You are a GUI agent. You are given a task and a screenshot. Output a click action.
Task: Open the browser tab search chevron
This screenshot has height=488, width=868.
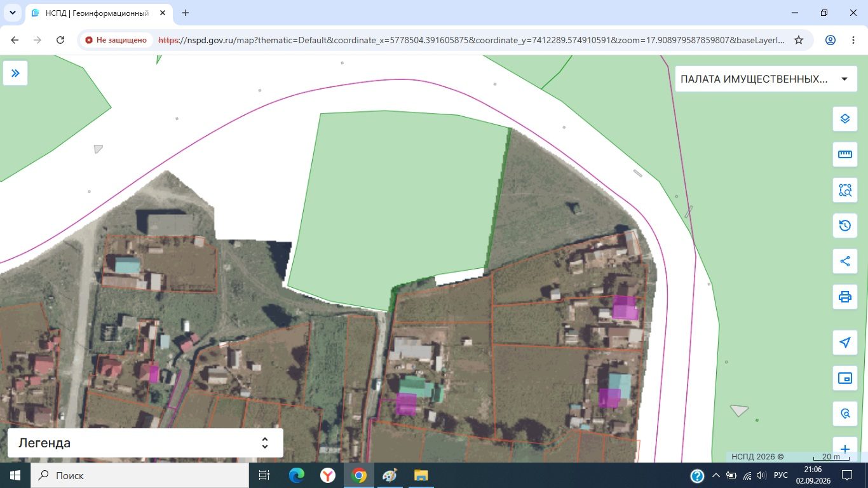12,13
